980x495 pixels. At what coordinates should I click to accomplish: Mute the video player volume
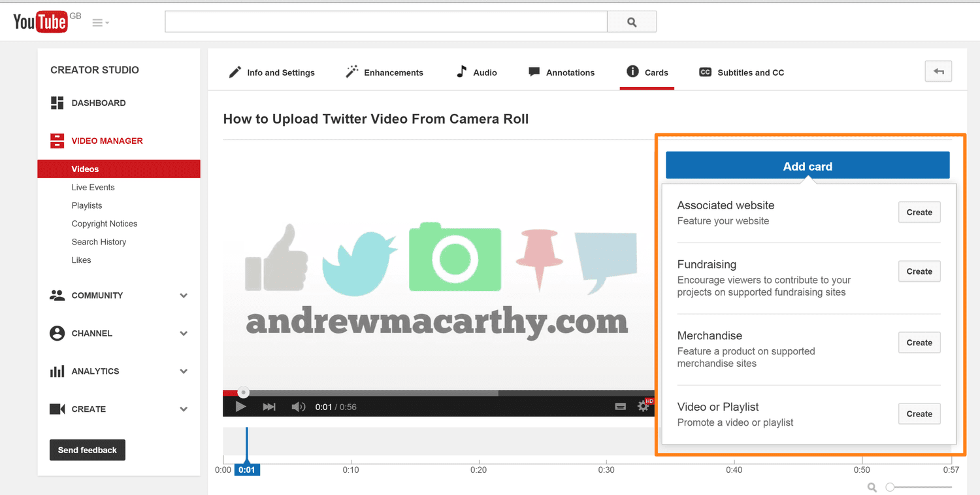298,406
